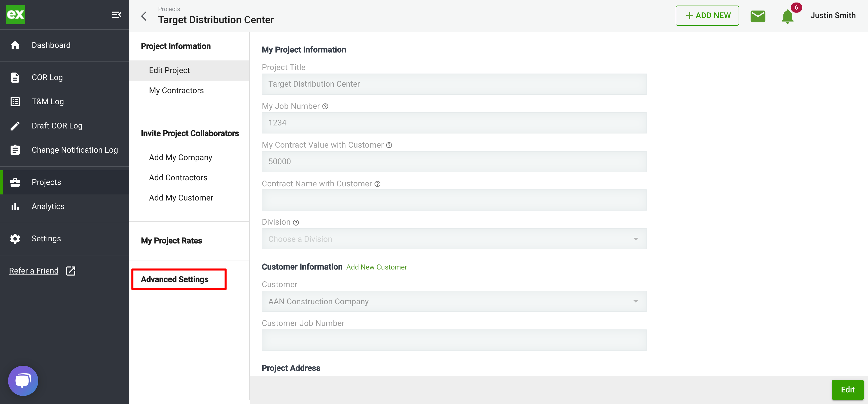Viewport: 868px width, 404px height.
Task: Select Edit Project item
Action: [189, 70]
